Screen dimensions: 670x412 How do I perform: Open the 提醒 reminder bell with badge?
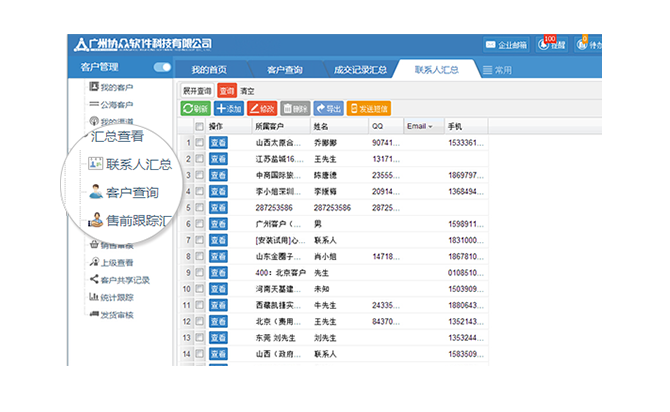pyautogui.click(x=552, y=45)
